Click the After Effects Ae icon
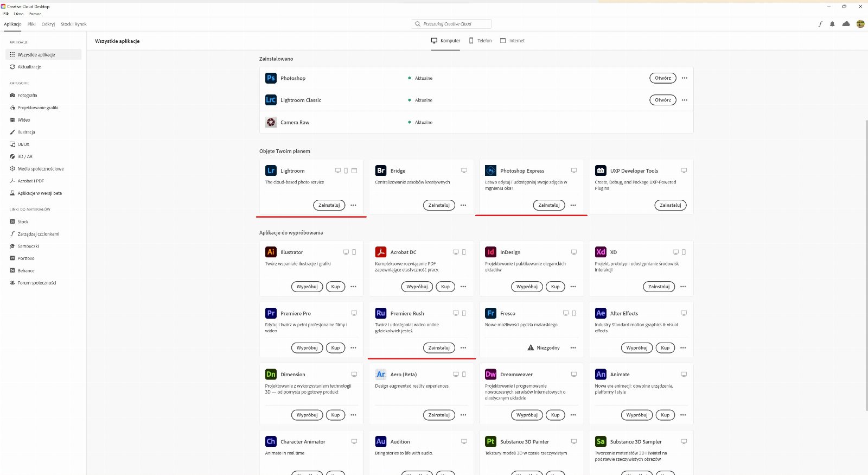868x475 pixels. tap(601, 313)
